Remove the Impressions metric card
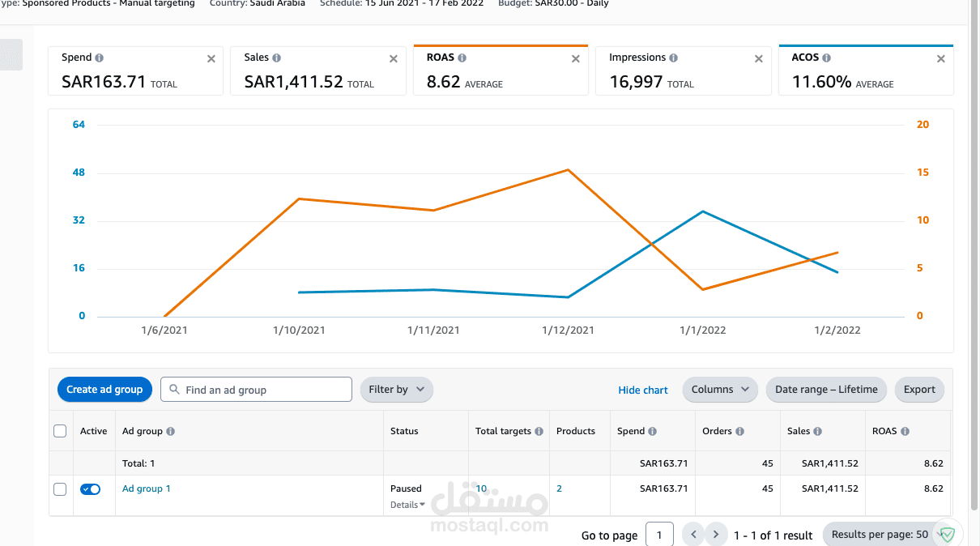The image size is (980, 546). click(x=759, y=59)
